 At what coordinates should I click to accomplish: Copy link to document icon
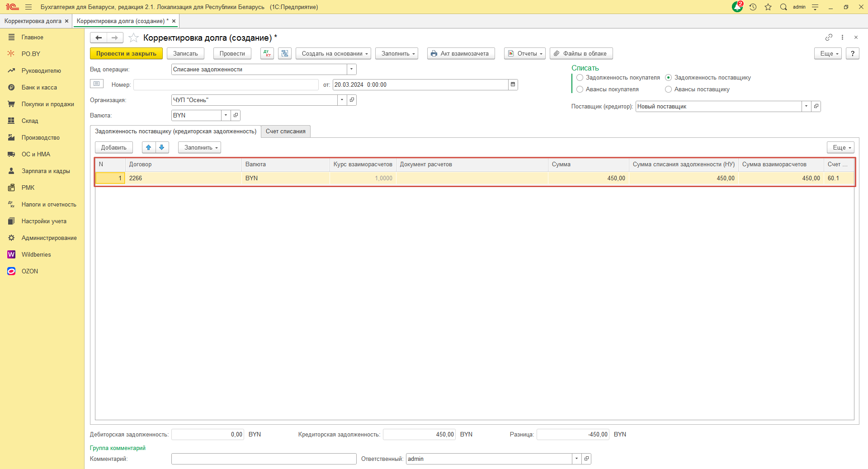[828, 38]
